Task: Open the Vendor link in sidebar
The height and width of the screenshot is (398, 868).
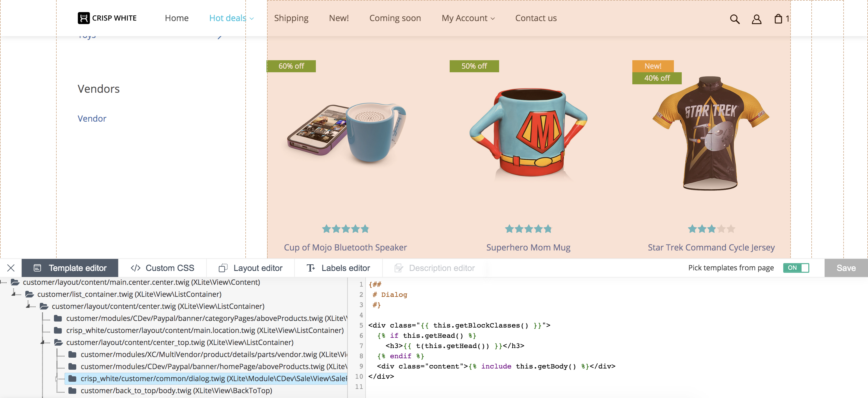Action: click(92, 119)
